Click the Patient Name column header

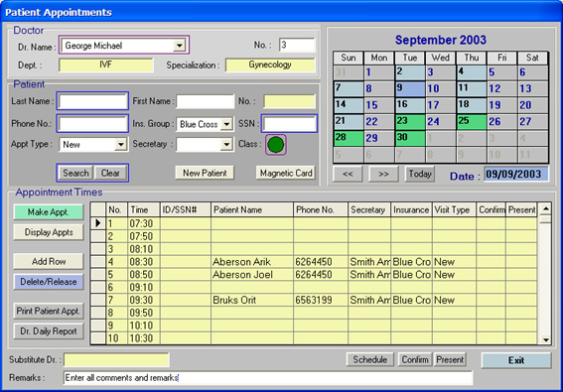coord(252,209)
